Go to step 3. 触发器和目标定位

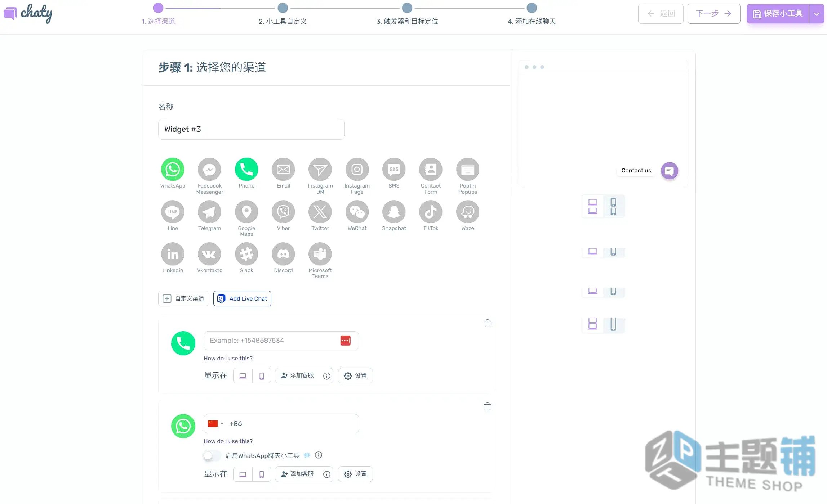click(x=407, y=21)
